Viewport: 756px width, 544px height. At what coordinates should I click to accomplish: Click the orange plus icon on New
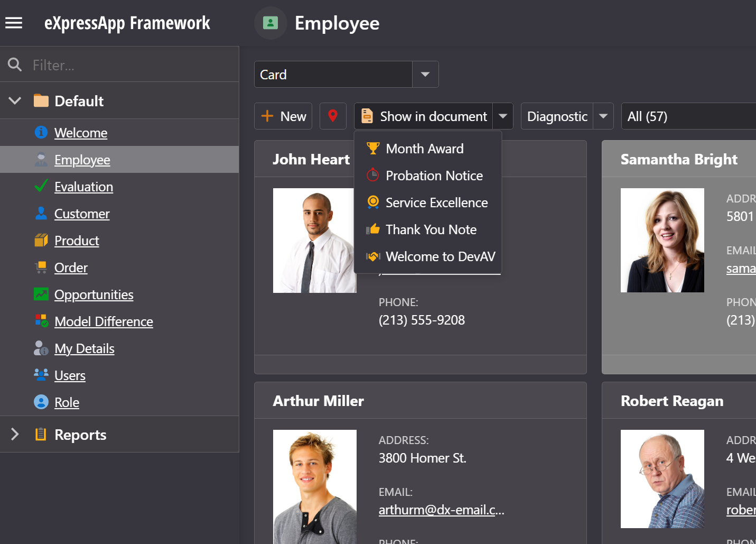(x=267, y=116)
